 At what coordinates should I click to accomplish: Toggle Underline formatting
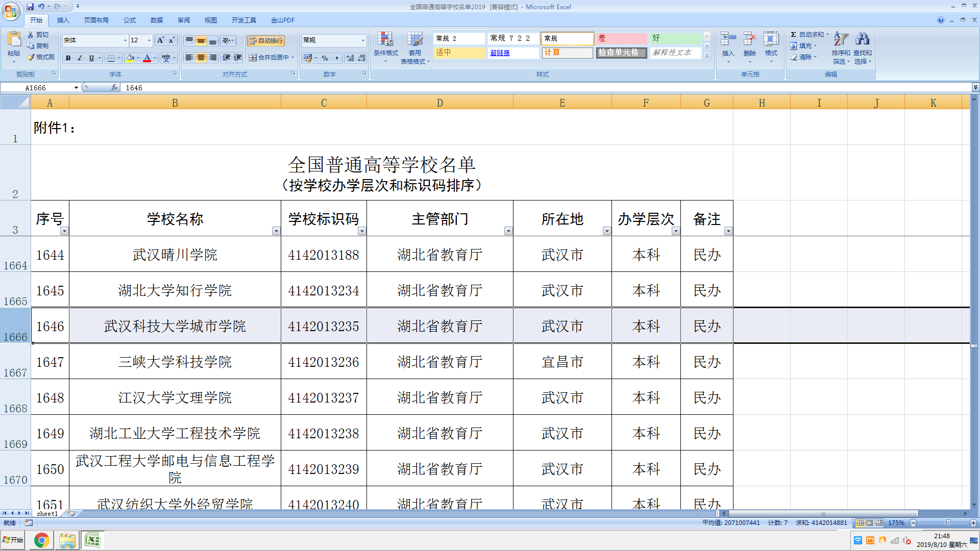[x=91, y=58]
